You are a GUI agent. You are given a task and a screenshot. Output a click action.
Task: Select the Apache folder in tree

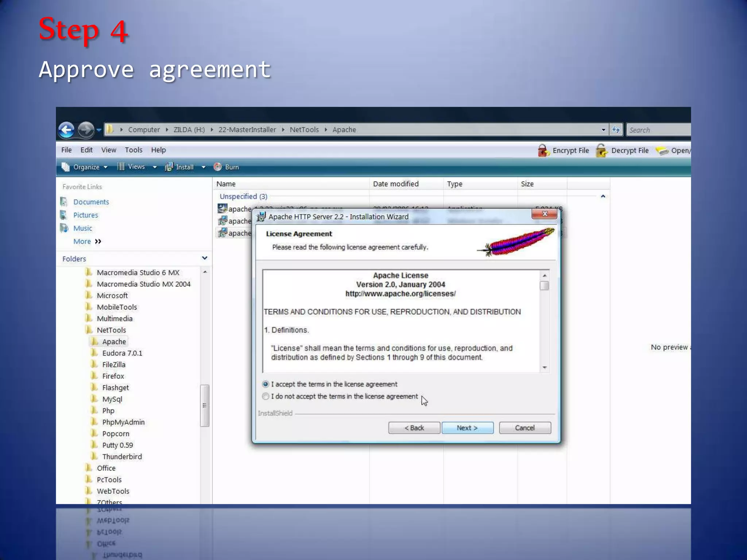[114, 342]
